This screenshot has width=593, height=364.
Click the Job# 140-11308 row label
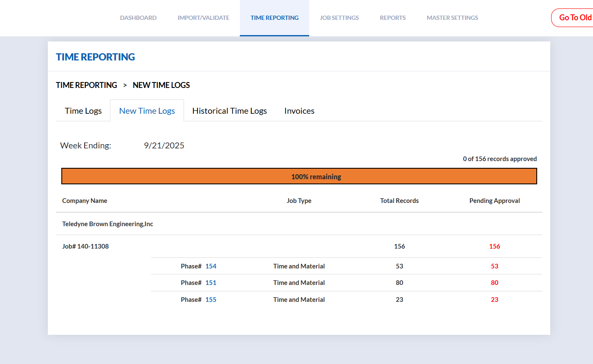click(x=85, y=246)
